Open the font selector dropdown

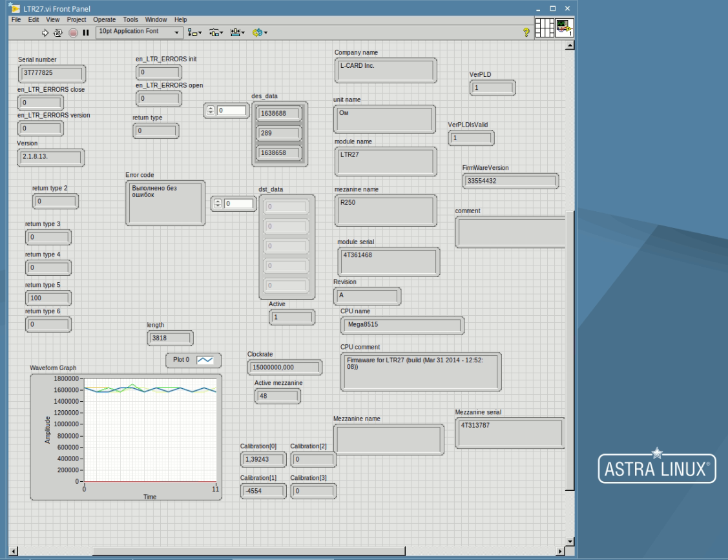(138, 32)
